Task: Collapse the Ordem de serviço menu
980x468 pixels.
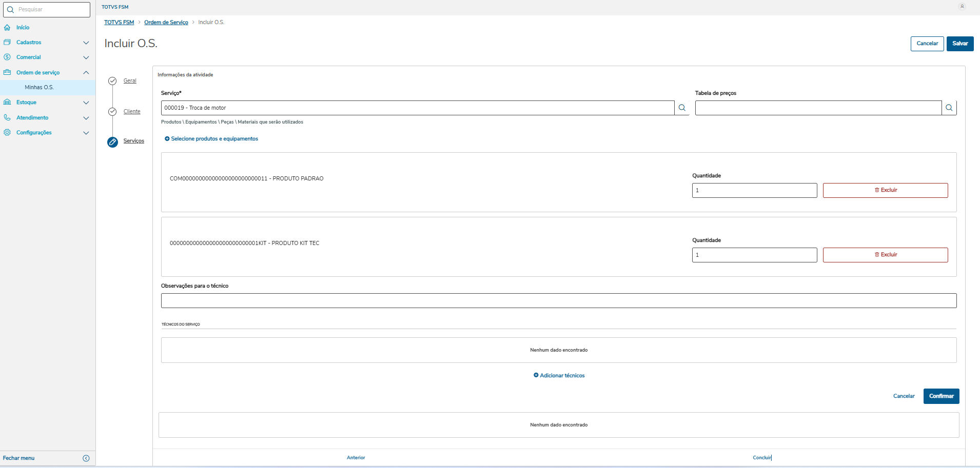Action: pyautogui.click(x=86, y=72)
